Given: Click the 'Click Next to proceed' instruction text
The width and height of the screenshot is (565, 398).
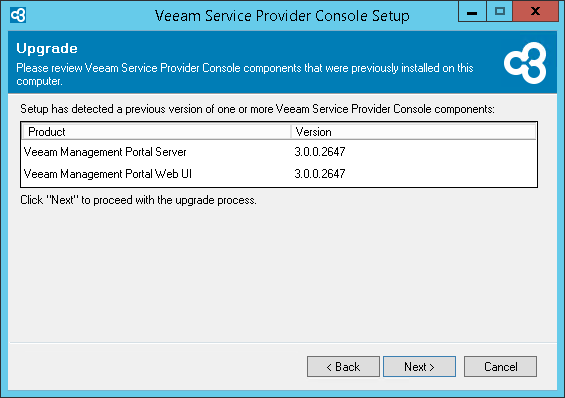Looking at the screenshot, I should coord(138,200).
